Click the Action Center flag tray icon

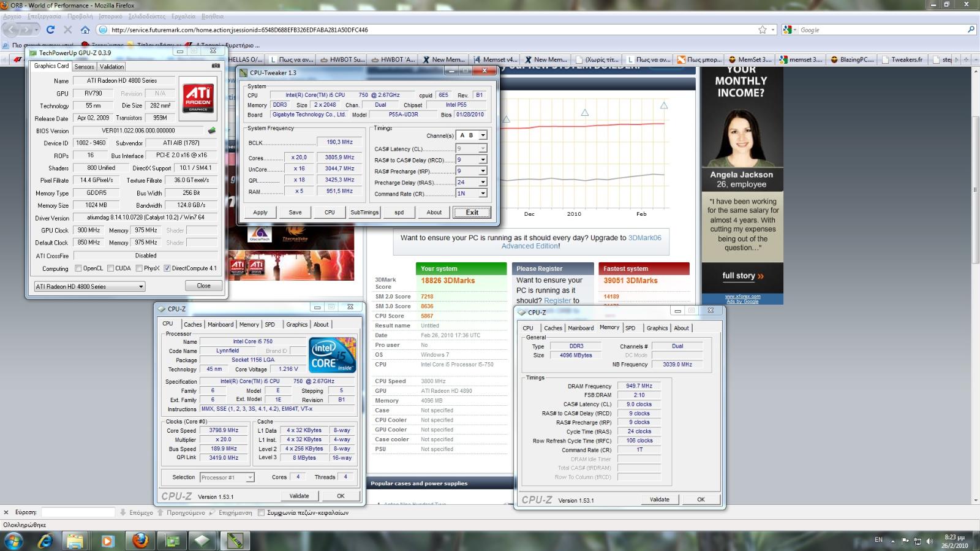tap(905, 541)
